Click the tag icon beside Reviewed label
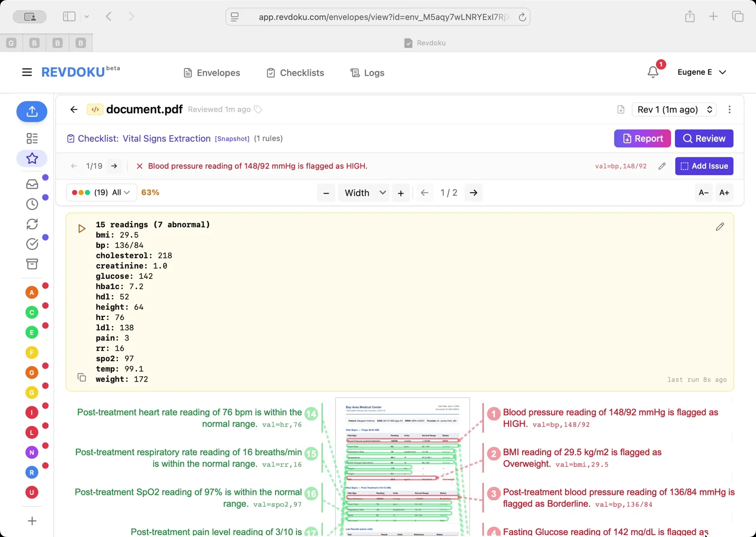Image resolution: width=756 pixels, height=537 pixels. point(258,110)
